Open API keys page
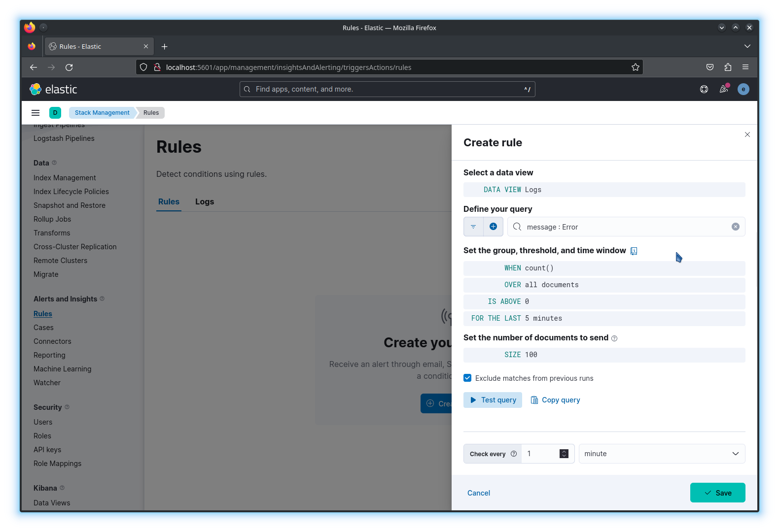 47,450
